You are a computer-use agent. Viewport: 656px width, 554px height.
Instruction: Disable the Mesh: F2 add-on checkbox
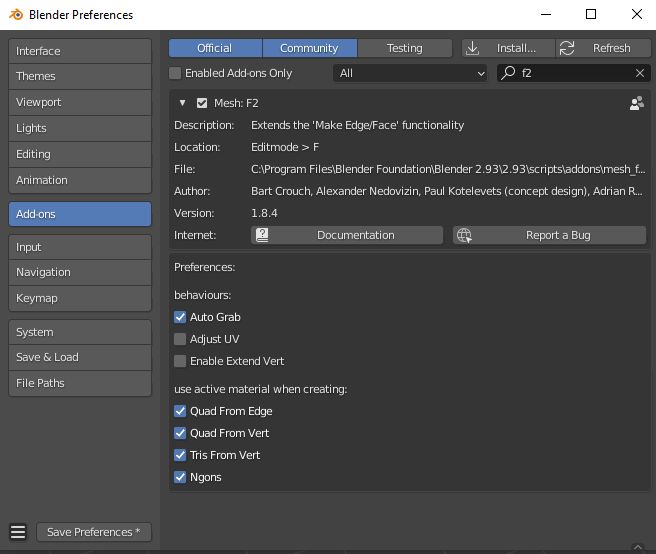click(202, 103)
